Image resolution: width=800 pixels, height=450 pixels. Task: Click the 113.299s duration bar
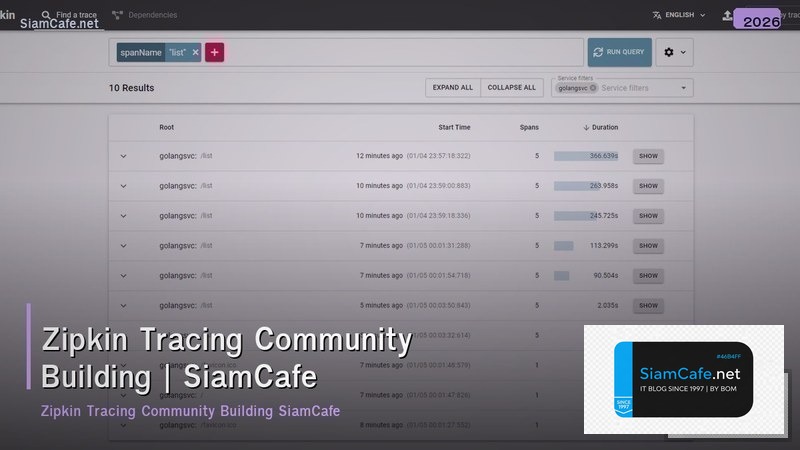tap(564, 245)
